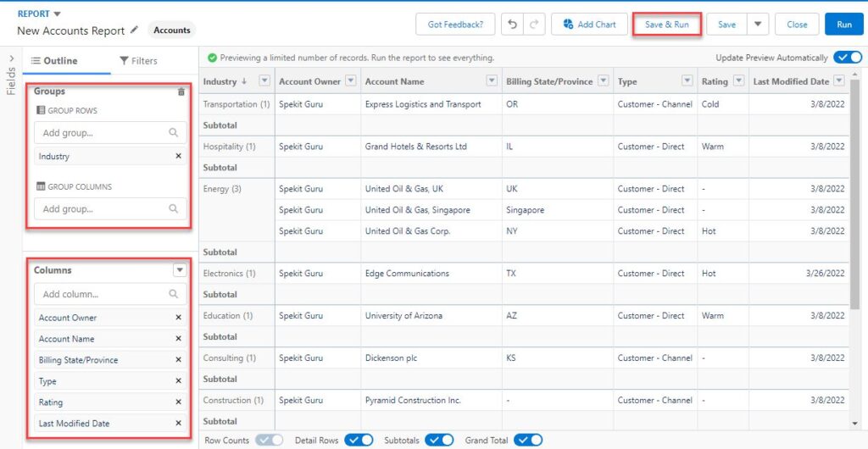Toggle the Detail Rows switch
This screenshot has width=868, height=449.
coord(359,441)
